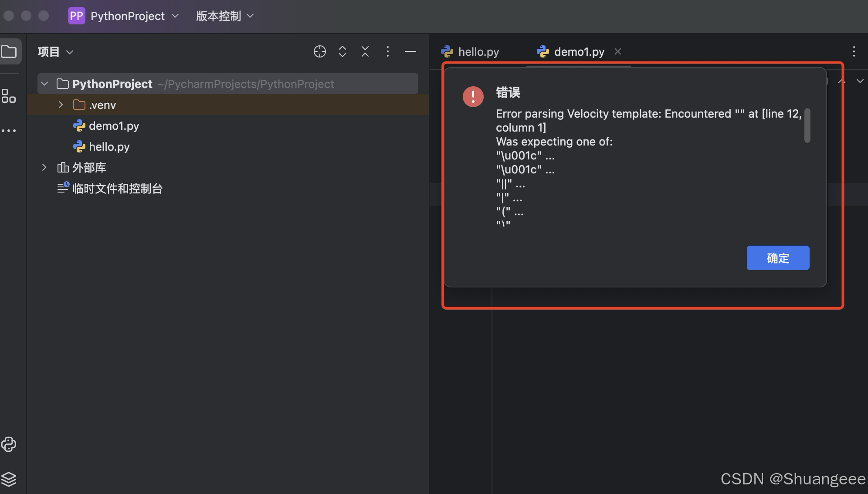Click the Select Opened File crosshair icon

tap(319, 51)
